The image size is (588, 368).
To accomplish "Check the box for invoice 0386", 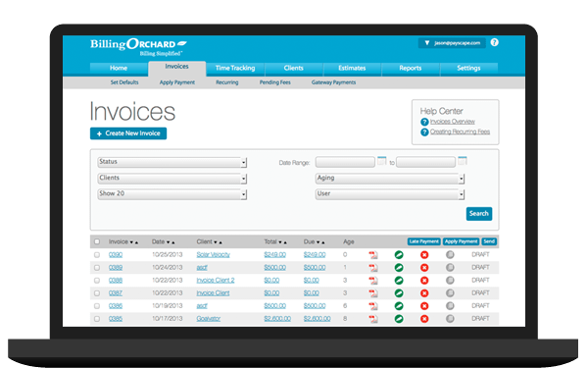I will [97, 306].
